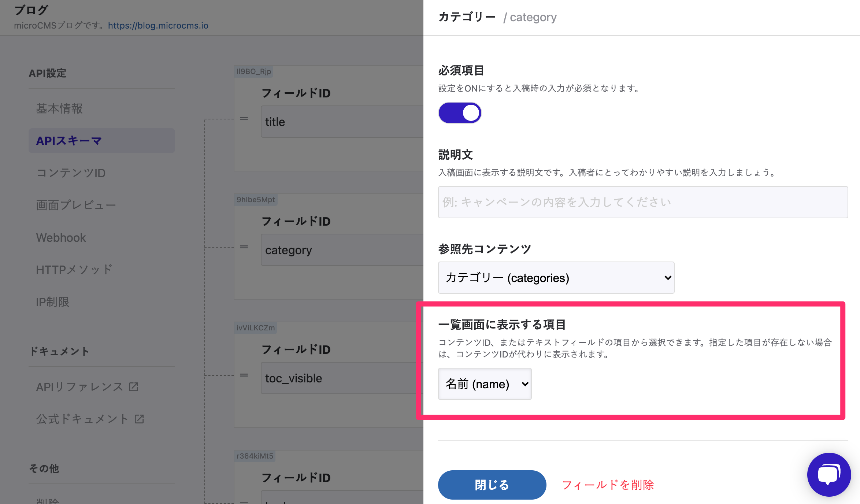The image size is (860, 504).
Task: Click the フィールドを削除 link
Action: click(x=608, y=485)
